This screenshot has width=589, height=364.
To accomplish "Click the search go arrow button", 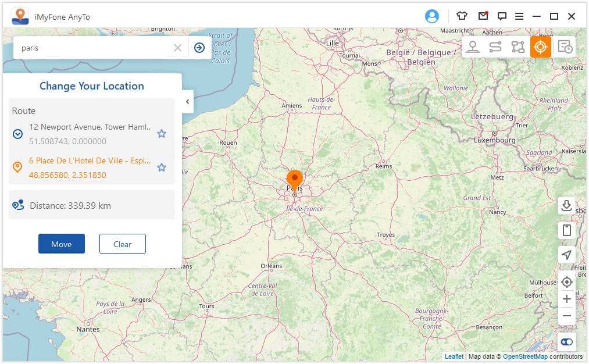I will coord(199,48).
